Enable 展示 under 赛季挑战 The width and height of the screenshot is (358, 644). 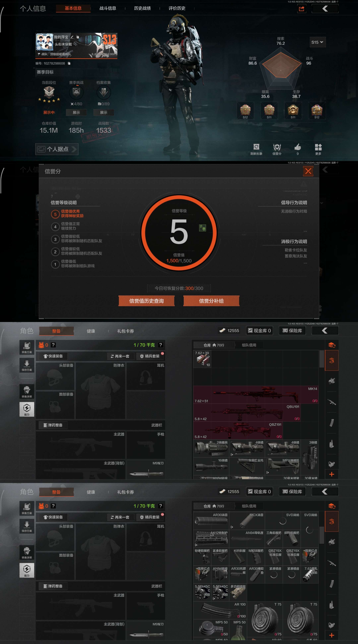76,112
